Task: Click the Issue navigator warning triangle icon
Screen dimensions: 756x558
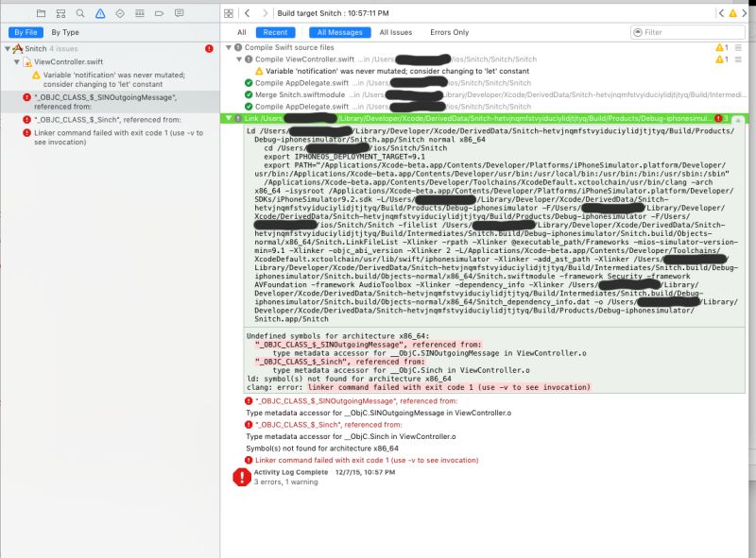Action: 100,13
